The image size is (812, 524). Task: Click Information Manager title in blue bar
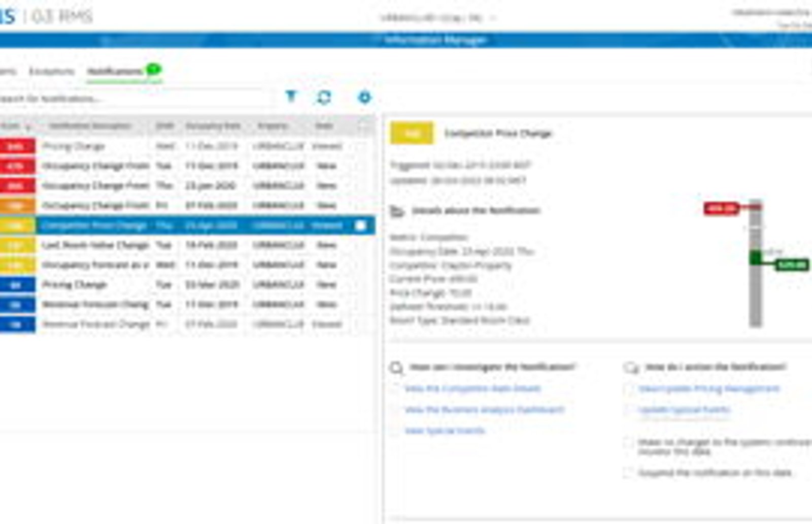(x=435, y=40)
